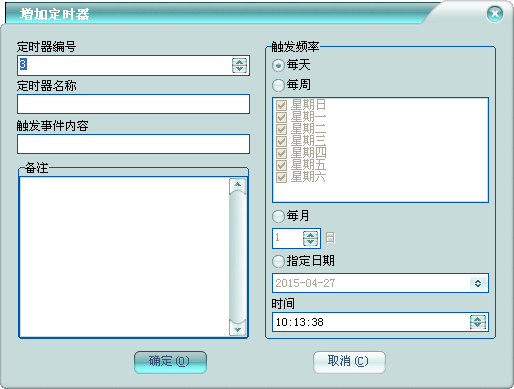Click the up arrow of the 时间 spinner
This screenshot has height=389, width=514.
pyautogui.click(x=478, y=318)
